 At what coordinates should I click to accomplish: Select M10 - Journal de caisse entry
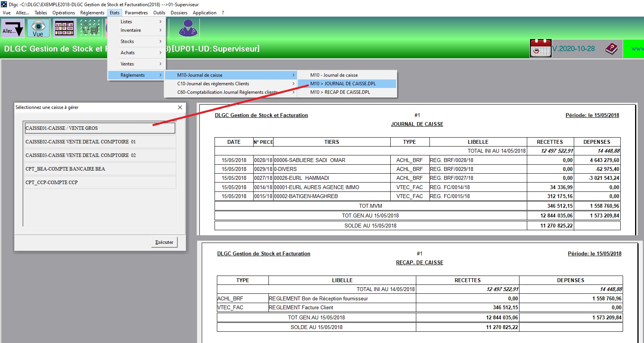click(x=347, y=75)
